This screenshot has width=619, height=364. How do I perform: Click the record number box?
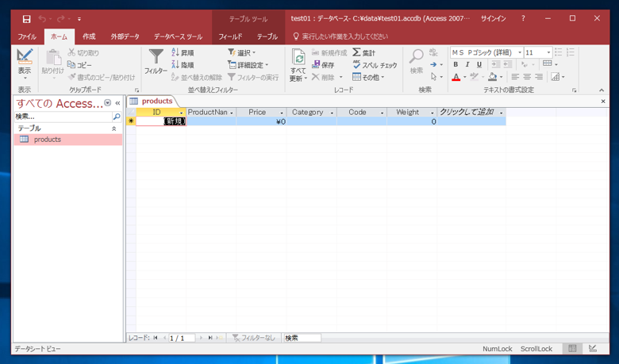182,339
